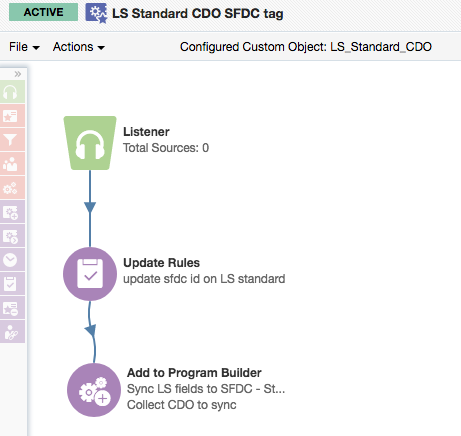Pick the Add to Program sidebar icon
This screenshot has height=436, width=461.
pos(11,212)
